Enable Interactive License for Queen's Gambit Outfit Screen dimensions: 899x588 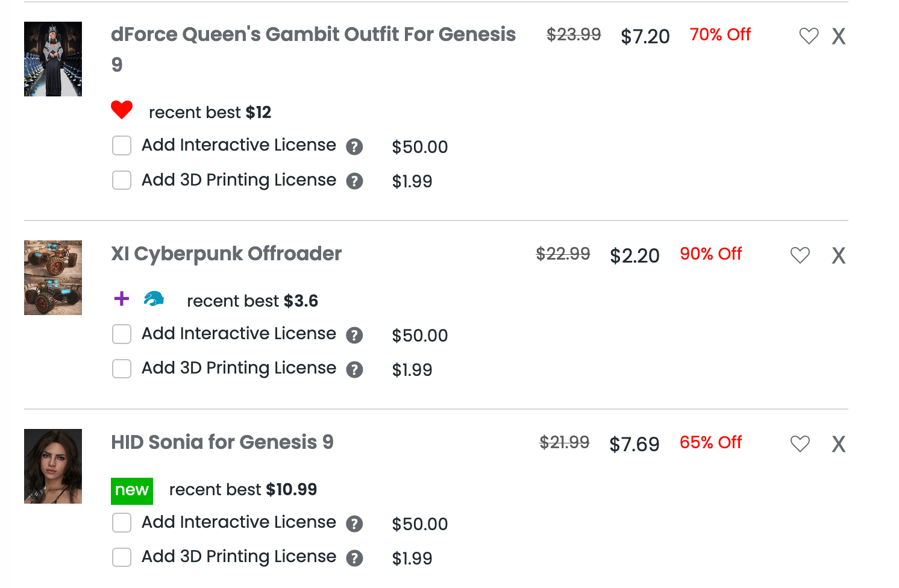click(122, 146)
